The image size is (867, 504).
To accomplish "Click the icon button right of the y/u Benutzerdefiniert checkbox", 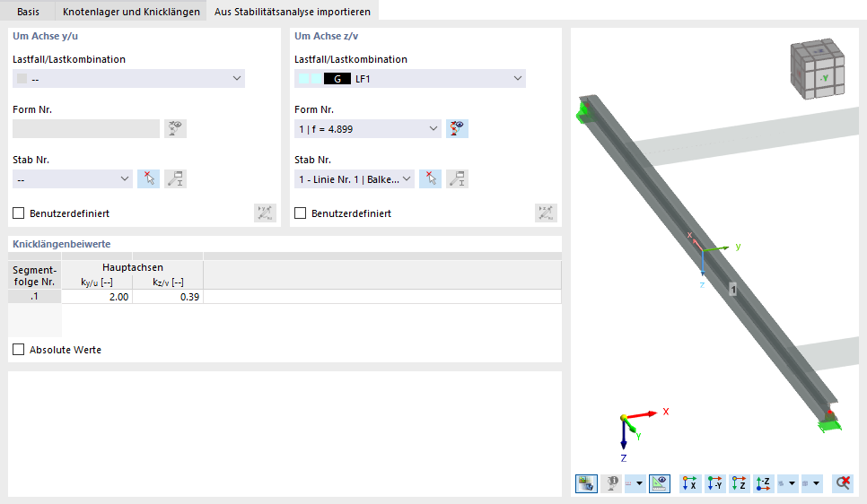I will [265, 213].
